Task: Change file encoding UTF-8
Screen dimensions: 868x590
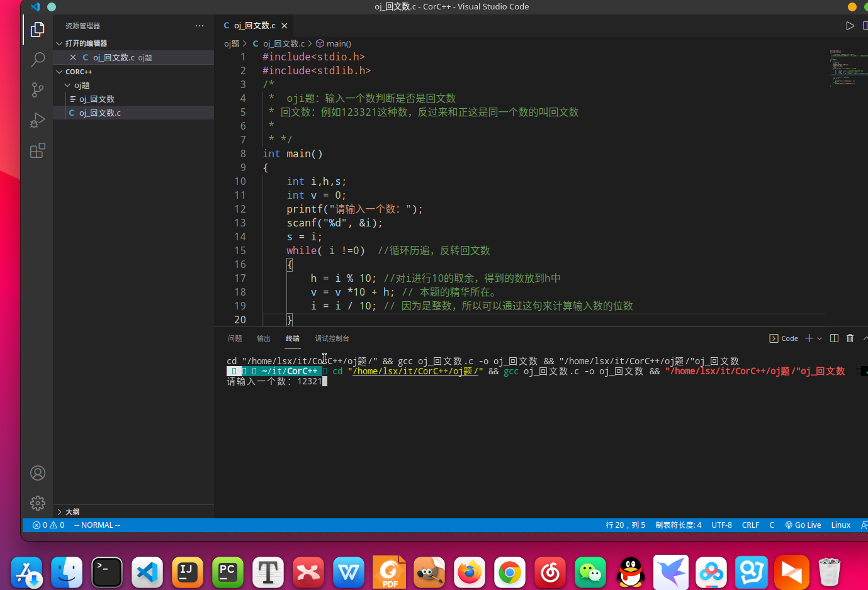Action: click(x=721, y=525)
